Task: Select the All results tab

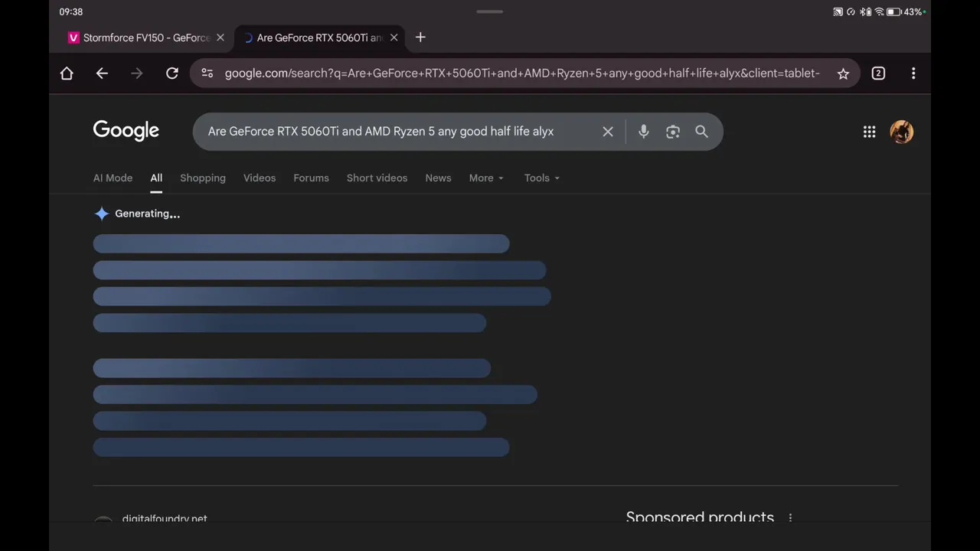Action: tap(156, 178)
